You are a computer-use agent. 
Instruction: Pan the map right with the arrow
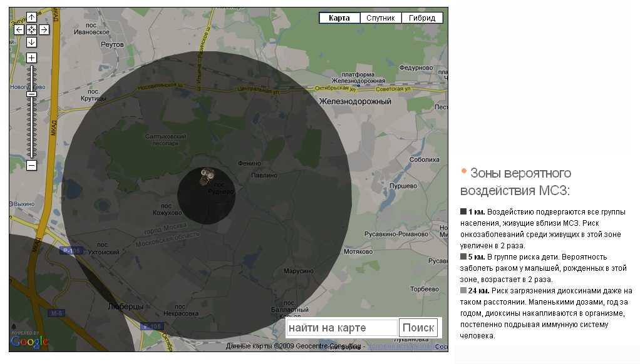point(44,30)
